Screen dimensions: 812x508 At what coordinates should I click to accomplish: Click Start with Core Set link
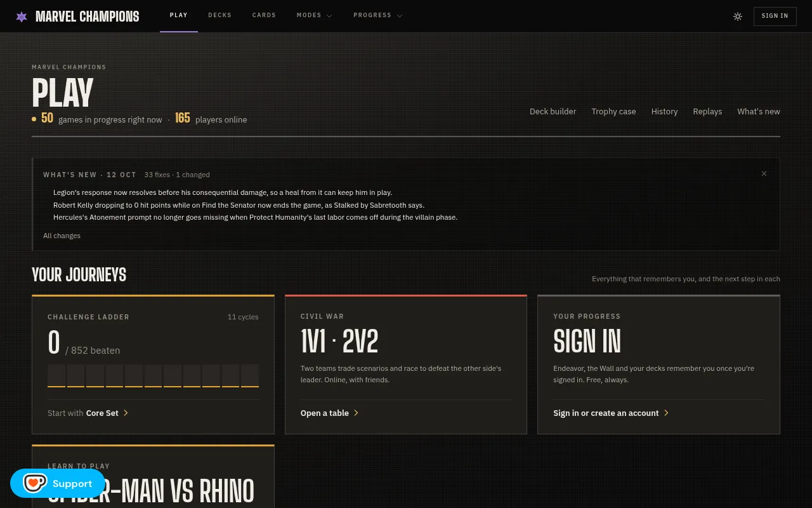tap(88, 413)
